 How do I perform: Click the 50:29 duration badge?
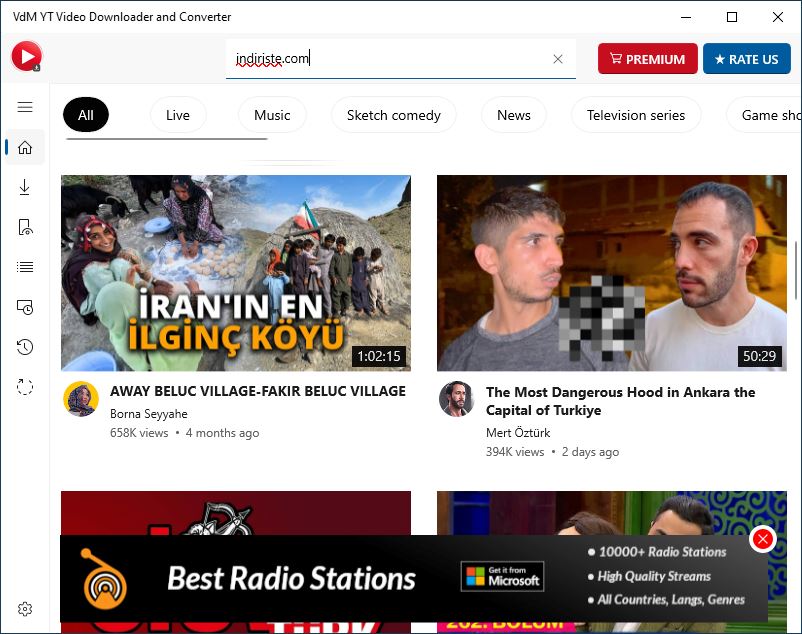click(760, 356)
